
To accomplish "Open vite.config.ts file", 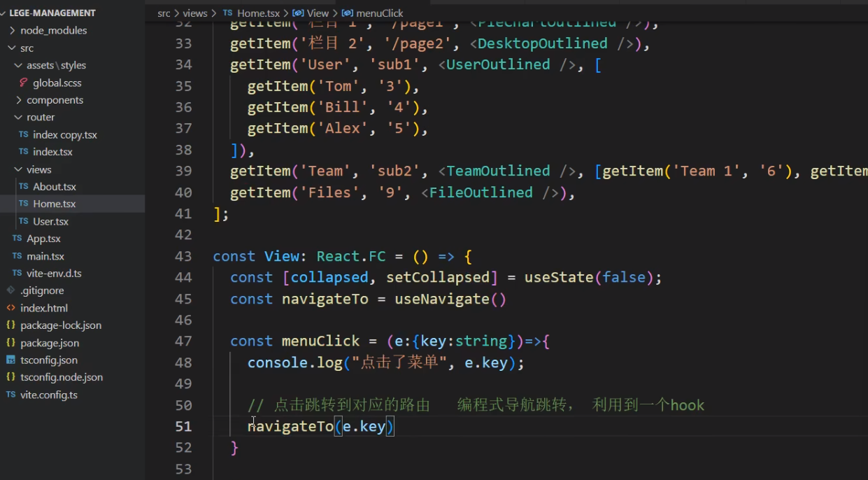I will (49, 395).
